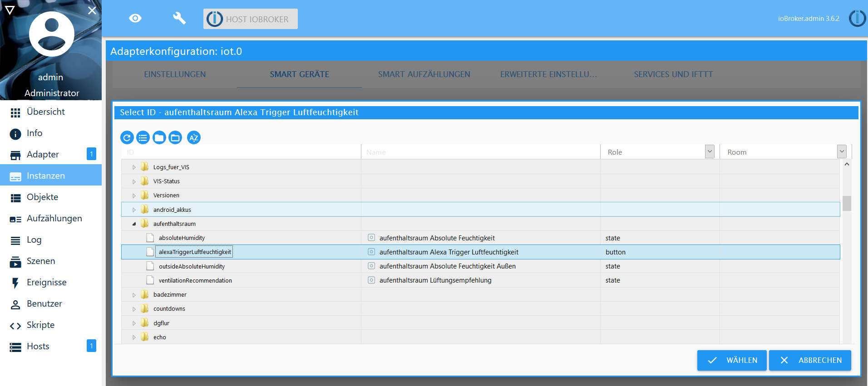Open the wrench settings icon in top bar
Viewport: 868px width, 386px height.
click(x=179, y=18)
